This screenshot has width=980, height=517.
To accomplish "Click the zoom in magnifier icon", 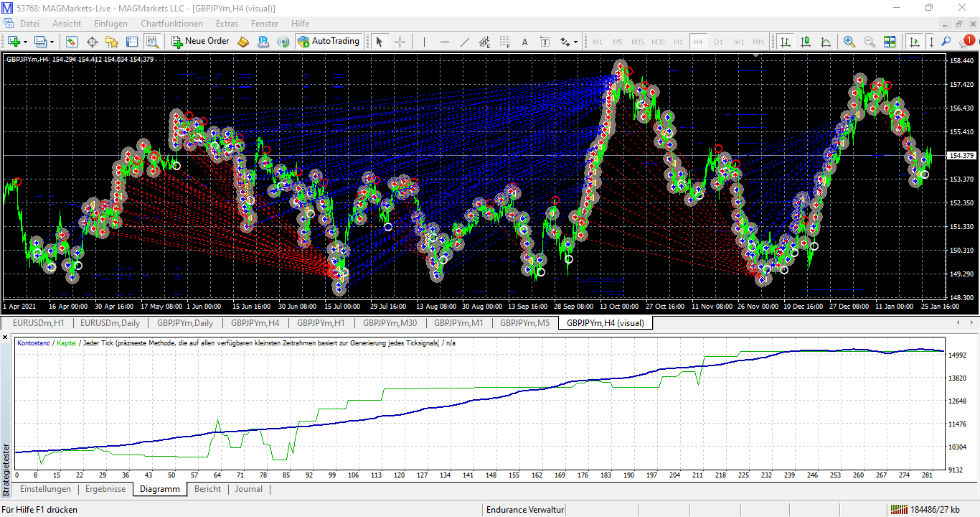I will (x=849, y=42).
